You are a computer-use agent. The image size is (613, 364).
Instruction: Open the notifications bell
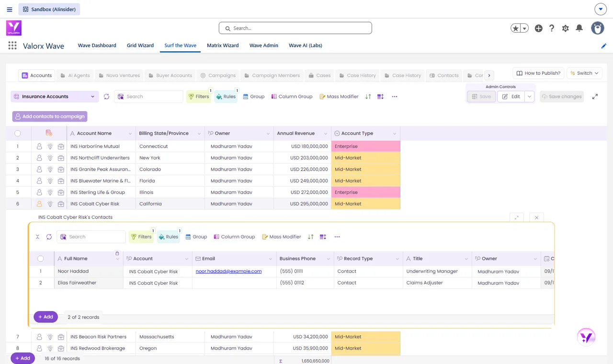tap(579, 28)
